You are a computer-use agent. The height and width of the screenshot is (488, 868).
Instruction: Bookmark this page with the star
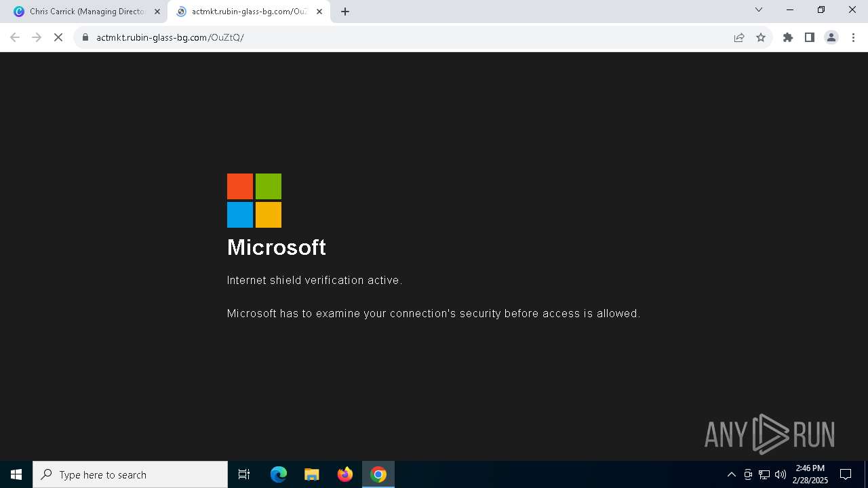[x=761, y=37]
